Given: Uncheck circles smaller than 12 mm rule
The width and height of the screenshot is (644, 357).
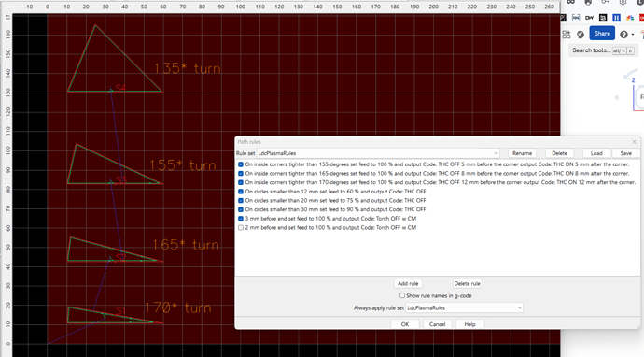Looking at the screenshot, I should (x=241, y=192).
